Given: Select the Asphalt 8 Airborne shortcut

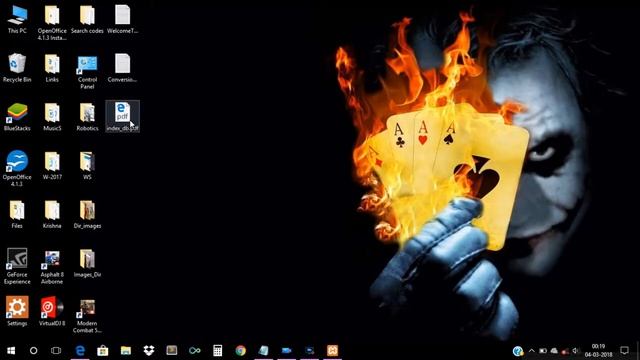Looking at the screenshot, I should pyautogui.click(x=52, y=266).
